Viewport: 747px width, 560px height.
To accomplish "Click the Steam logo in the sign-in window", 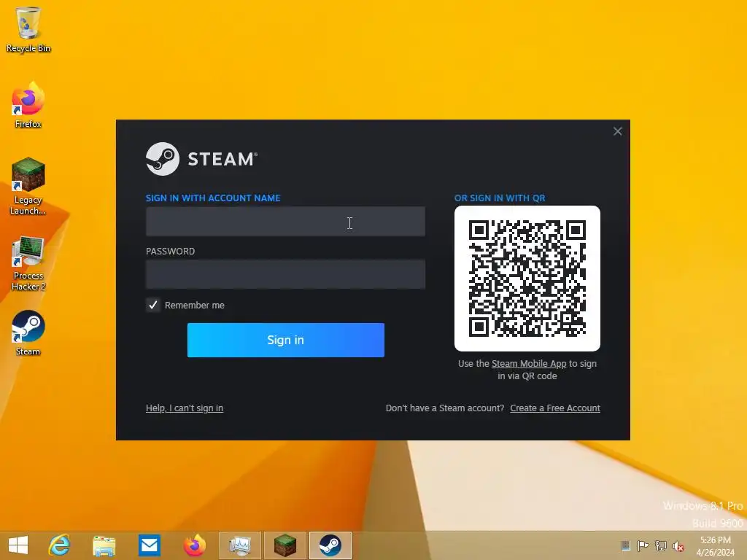I will 202,159.
